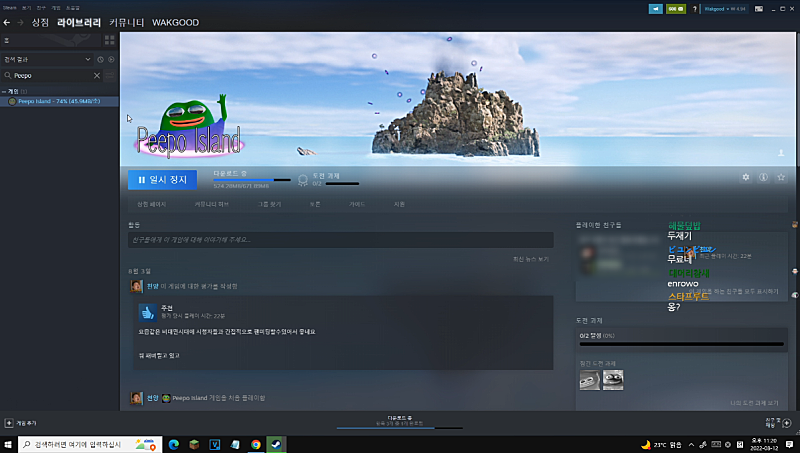This screenshot has width=800, height=453.
Task: Open game settings gear icon
Action: click(x=745, y=177)
